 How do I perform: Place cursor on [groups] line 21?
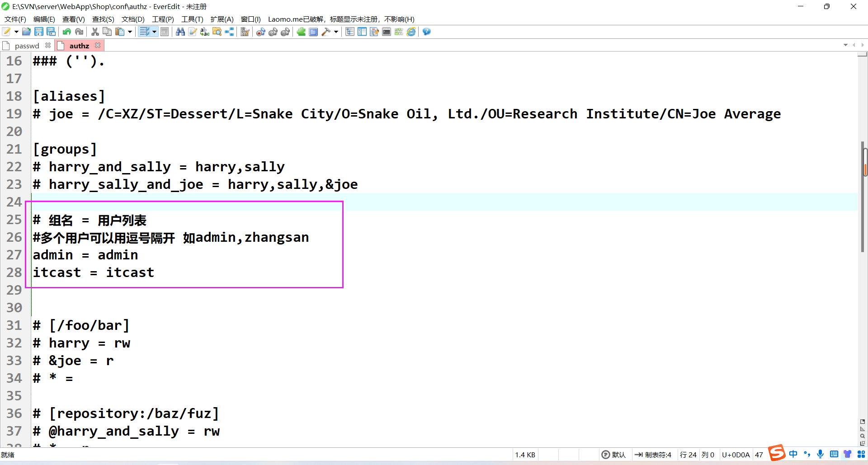65,149
